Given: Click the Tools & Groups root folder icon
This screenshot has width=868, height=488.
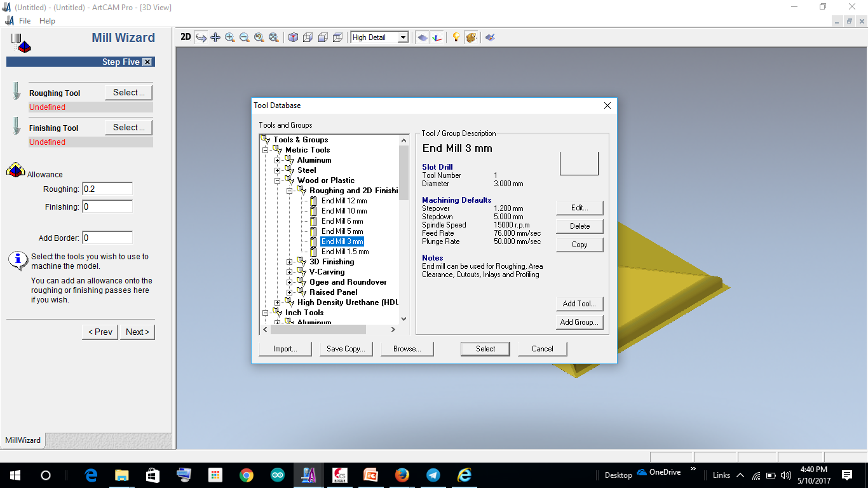Looking at the screenshot, I should (266, 140).
